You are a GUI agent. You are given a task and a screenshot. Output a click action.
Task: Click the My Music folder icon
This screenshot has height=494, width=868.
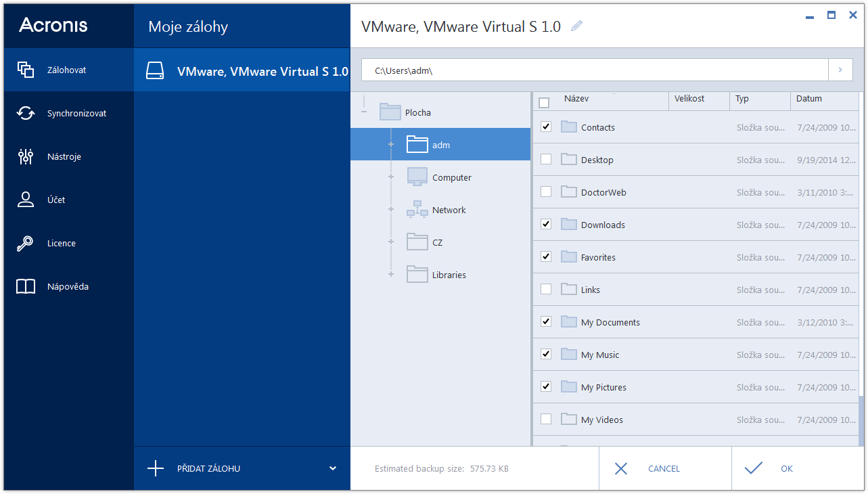(x=568, y=354)
